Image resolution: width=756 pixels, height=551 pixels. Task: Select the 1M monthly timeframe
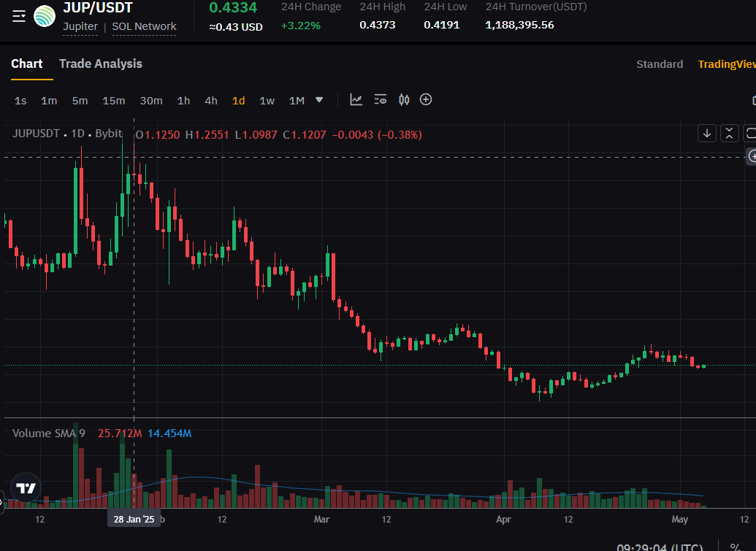pyautogui.click(x=297, y=101)
